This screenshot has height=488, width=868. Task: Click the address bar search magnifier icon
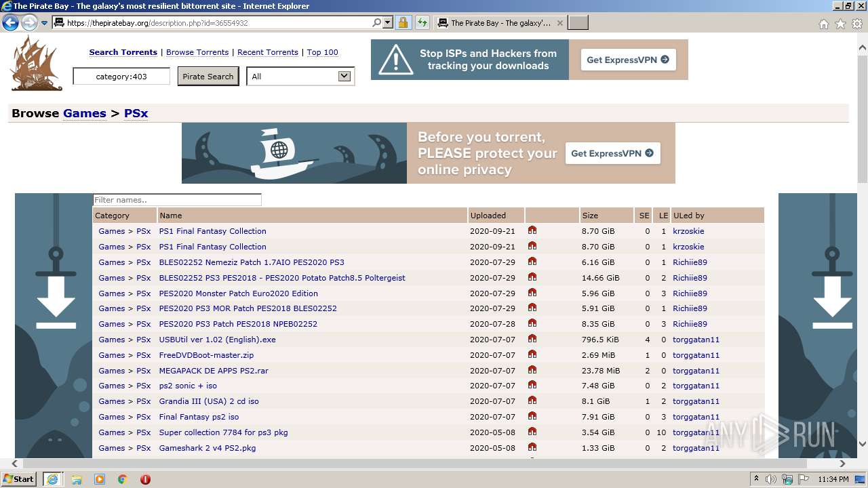pos(377,22)
